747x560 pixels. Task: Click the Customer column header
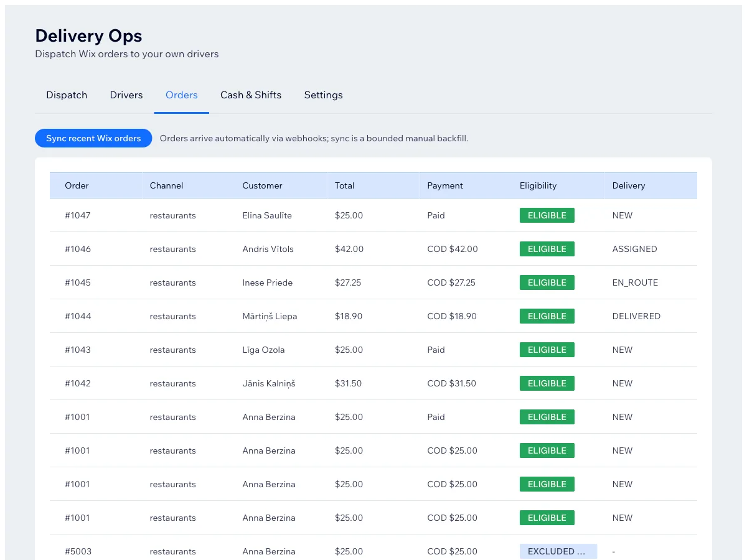(262, 185)
